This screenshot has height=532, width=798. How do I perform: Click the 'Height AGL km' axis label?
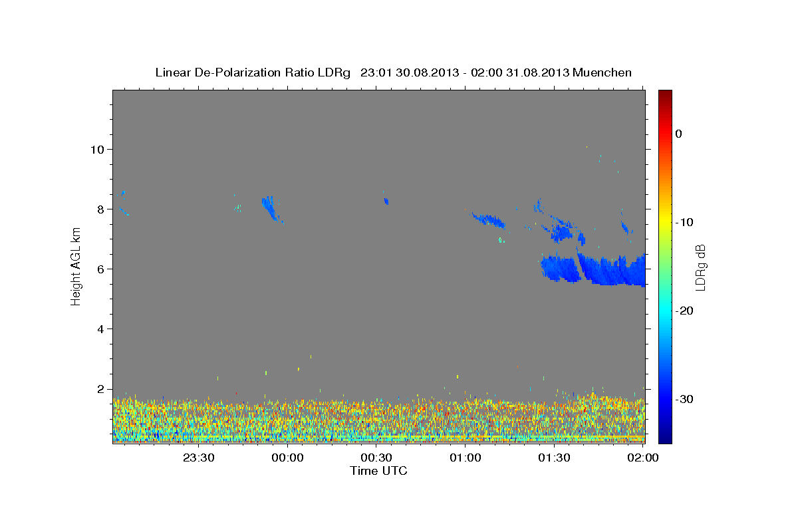coord(76,265)
